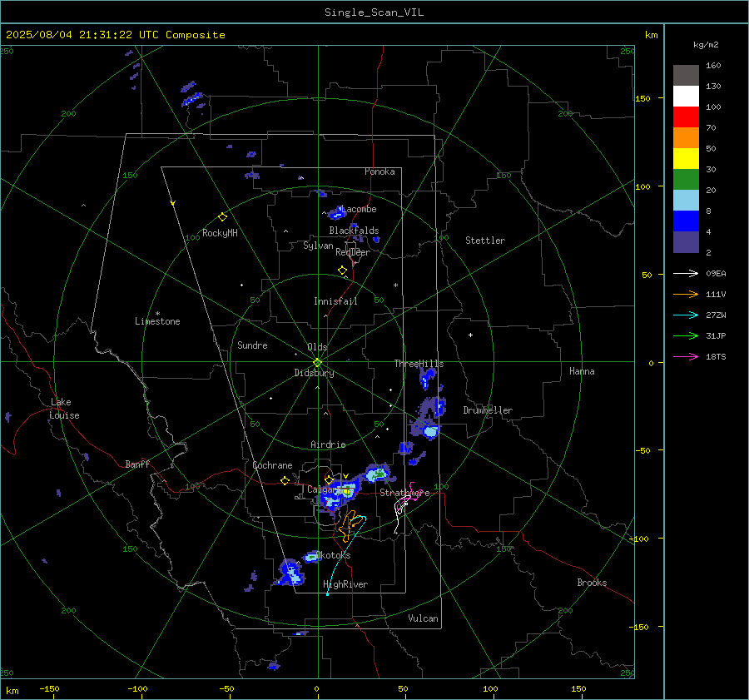Click the 18TS legend text
Image resolution: width=749 pixels, height=700 pixels.
point(716,357)
